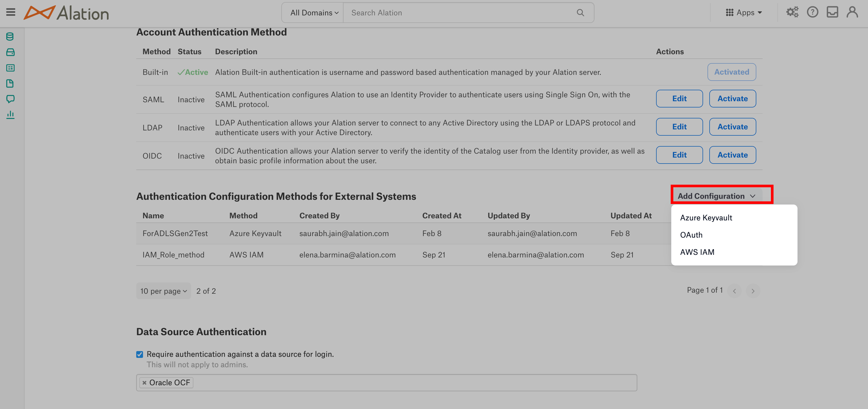Select Azure Keyvault from the menu
The width and height of the screenshot is (868, 409).
[706, 218]
